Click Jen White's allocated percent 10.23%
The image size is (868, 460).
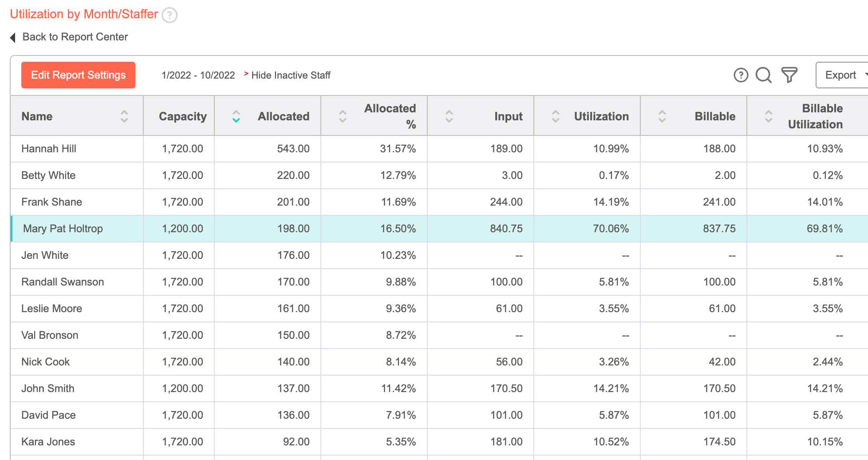coord(398,255)
